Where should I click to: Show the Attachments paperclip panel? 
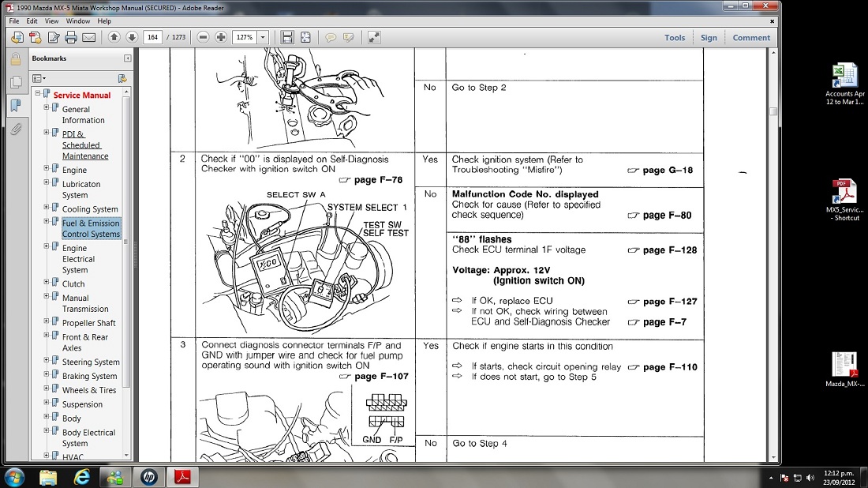(16, 129)
